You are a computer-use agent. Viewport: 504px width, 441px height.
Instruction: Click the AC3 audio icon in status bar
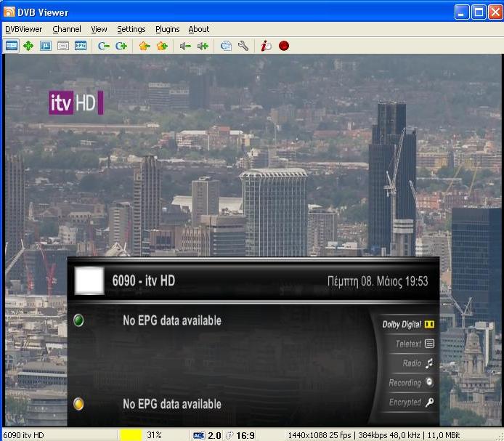pyautogui.click(x=199, y=436)
